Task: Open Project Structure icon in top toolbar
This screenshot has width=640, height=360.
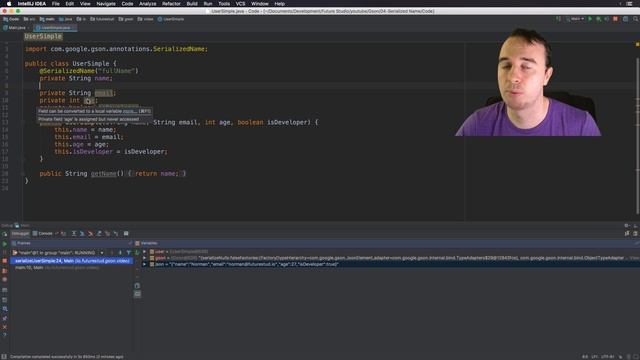Action: 625,19
